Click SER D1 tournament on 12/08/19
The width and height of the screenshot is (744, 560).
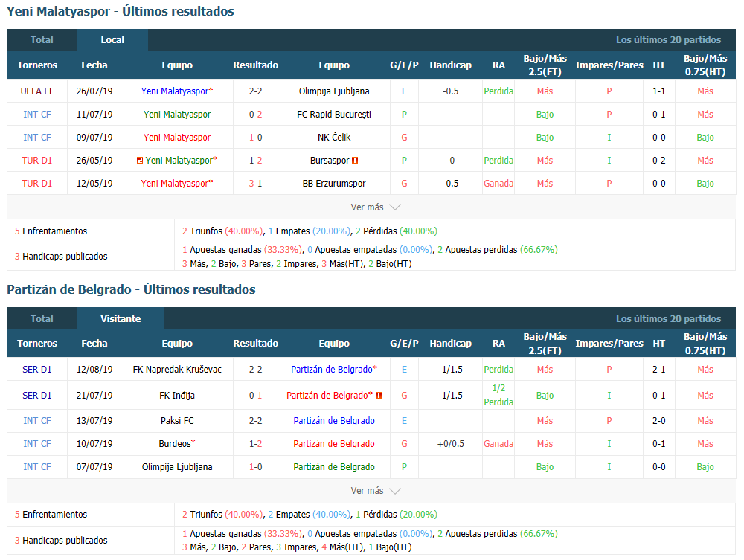point(37,370)
